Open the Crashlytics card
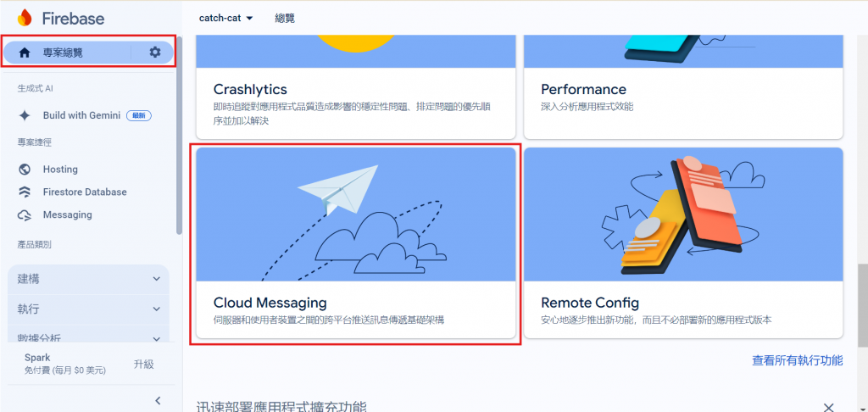 click(356, 87)
